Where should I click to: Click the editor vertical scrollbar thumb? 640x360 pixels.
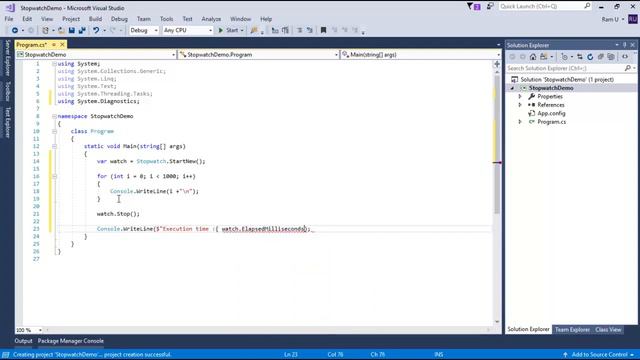click(x=497, y=144)
